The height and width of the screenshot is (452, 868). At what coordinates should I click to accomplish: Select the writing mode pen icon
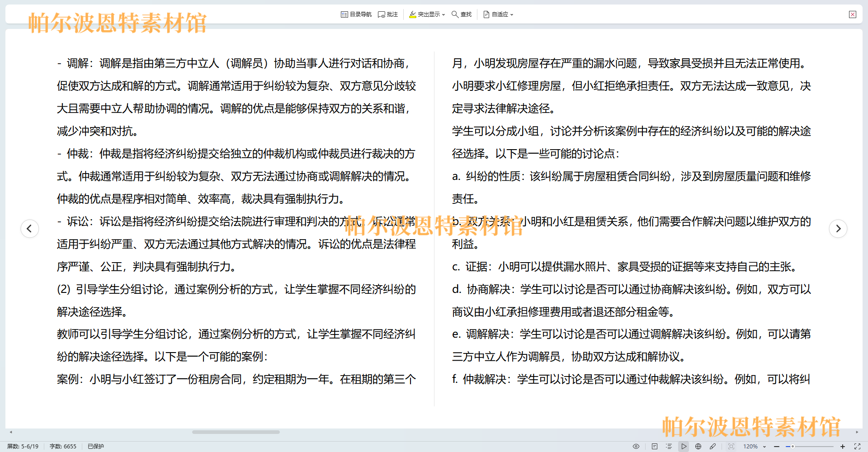(x=713, y=446)
